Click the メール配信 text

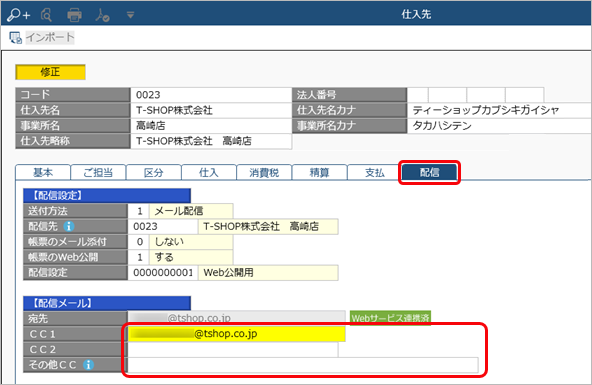point(179,211)
